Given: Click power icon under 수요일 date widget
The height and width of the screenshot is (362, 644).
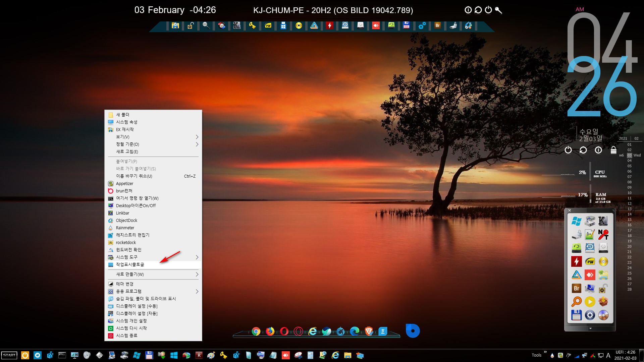Looking at the screenshot, I should coord(568,150).
